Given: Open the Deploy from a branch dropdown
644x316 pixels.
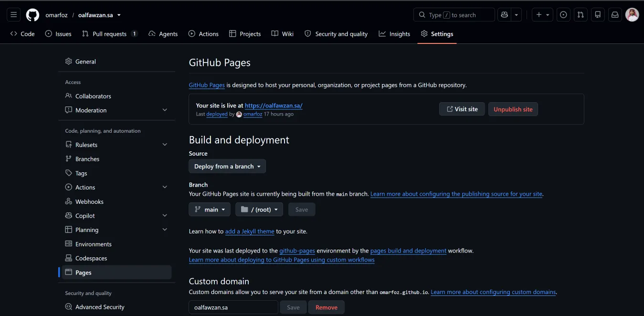Looking at the screenshot, I should pyautogui.click(x=227, y=166).
